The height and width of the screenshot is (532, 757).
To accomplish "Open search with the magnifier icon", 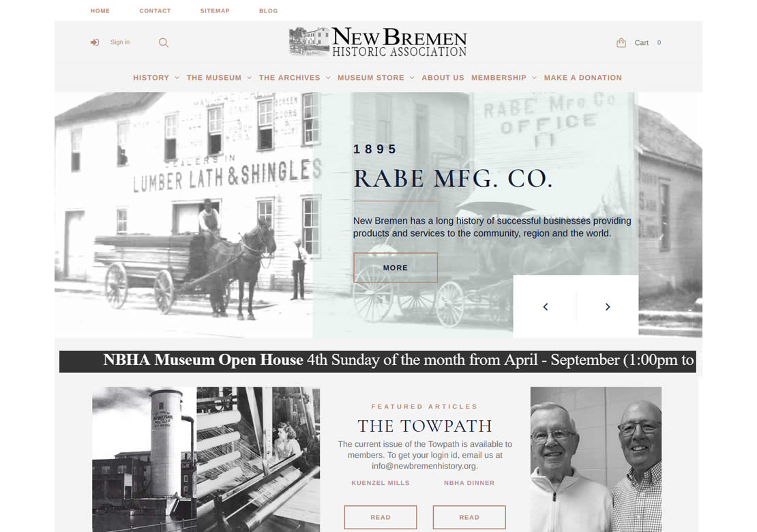I will pos(164,42).
